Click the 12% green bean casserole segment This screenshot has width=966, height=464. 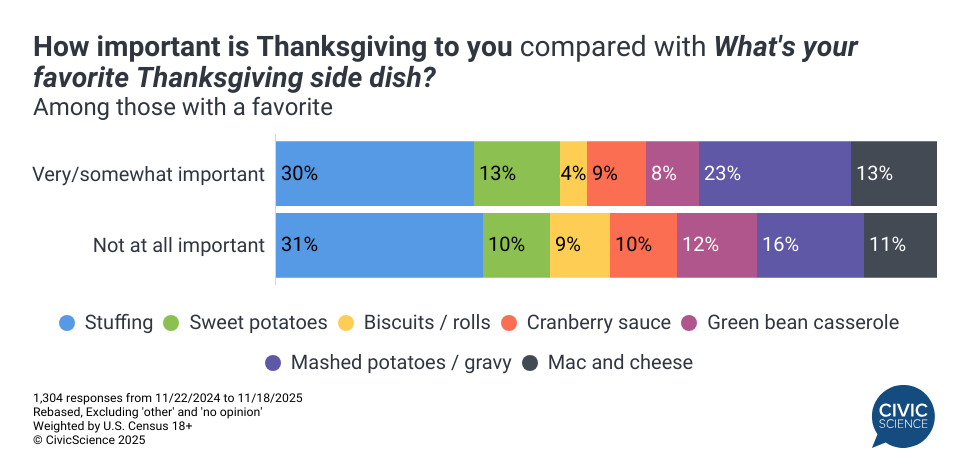(x=716, y=245)
